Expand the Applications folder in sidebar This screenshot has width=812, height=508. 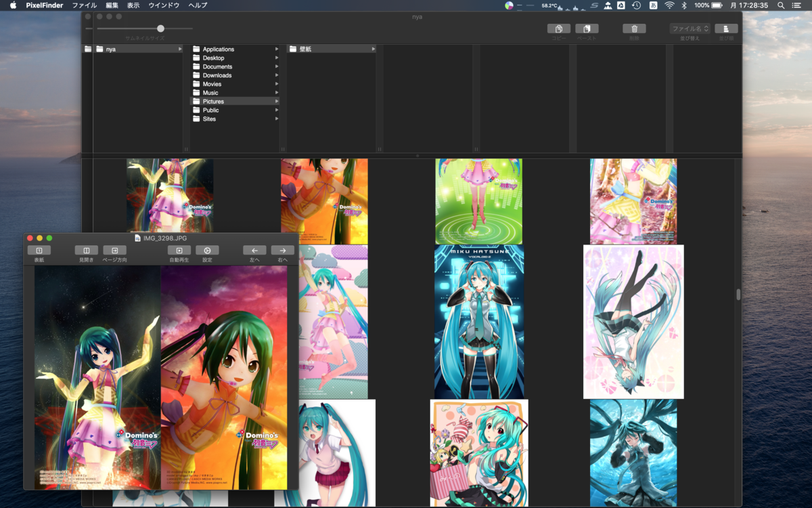pyautogui.click(x=277, y=49)
